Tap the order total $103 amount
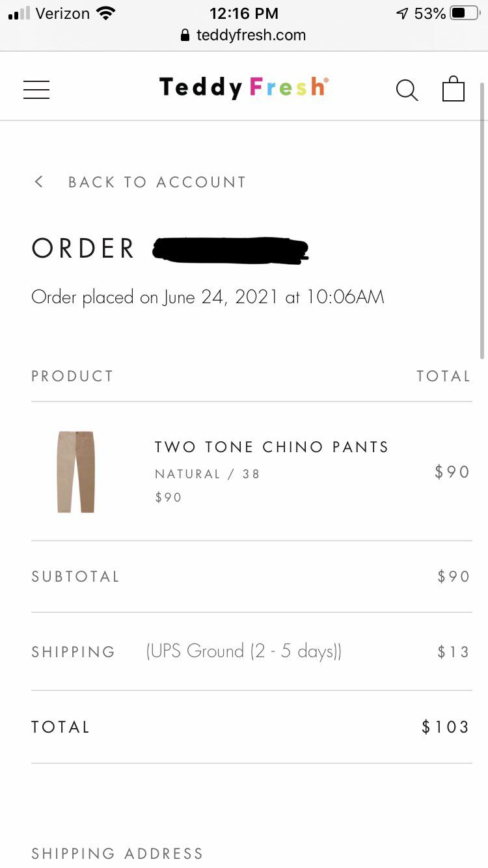This screenshot has width=488, height=868. 445,727
